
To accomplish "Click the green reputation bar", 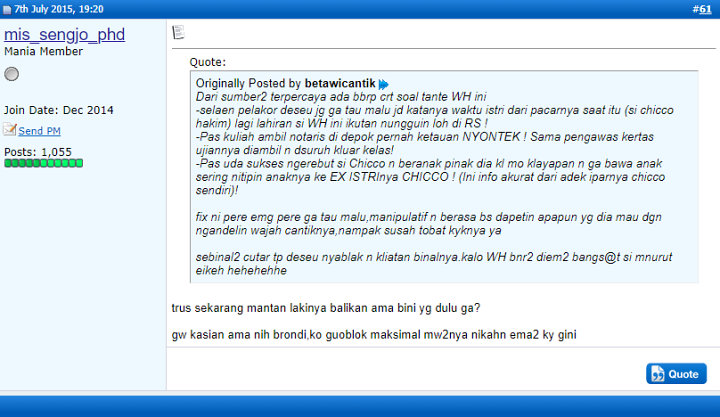I will pyautogui.click(x=44, y=163).
